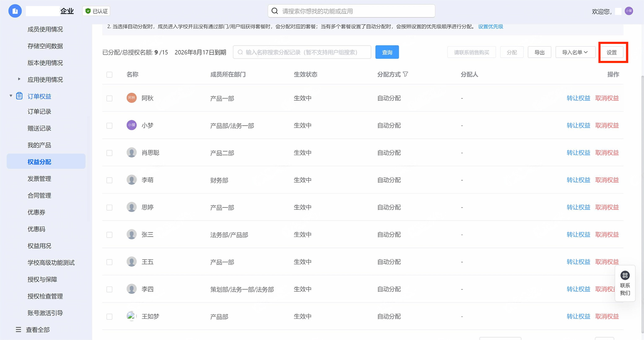Expand the 应用使用情况 submenu arrow
The width and height of the screenshot is (644, 340).
(x=19, y=79)
